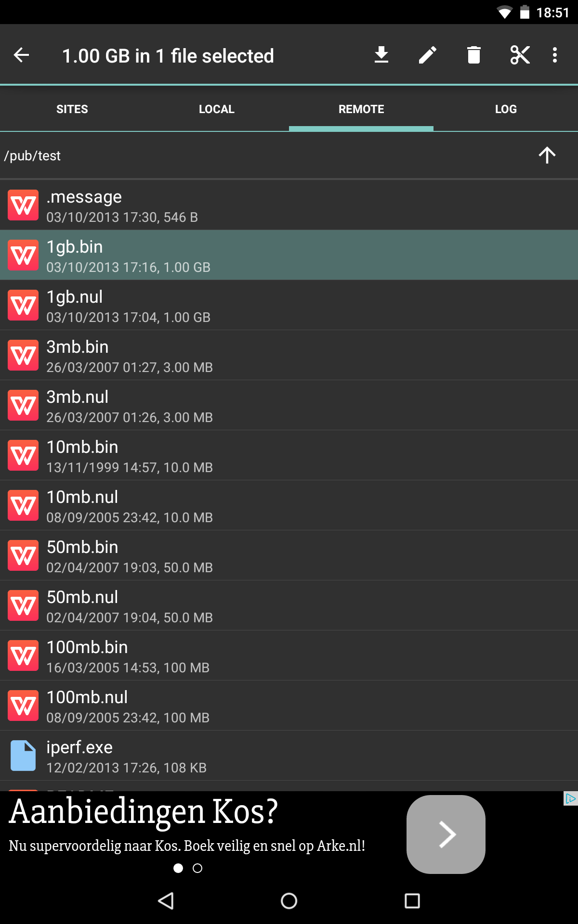Tap the AdChoices icon on the ad
The height and width of the screenshot is (924, 578).
point(570,799)
